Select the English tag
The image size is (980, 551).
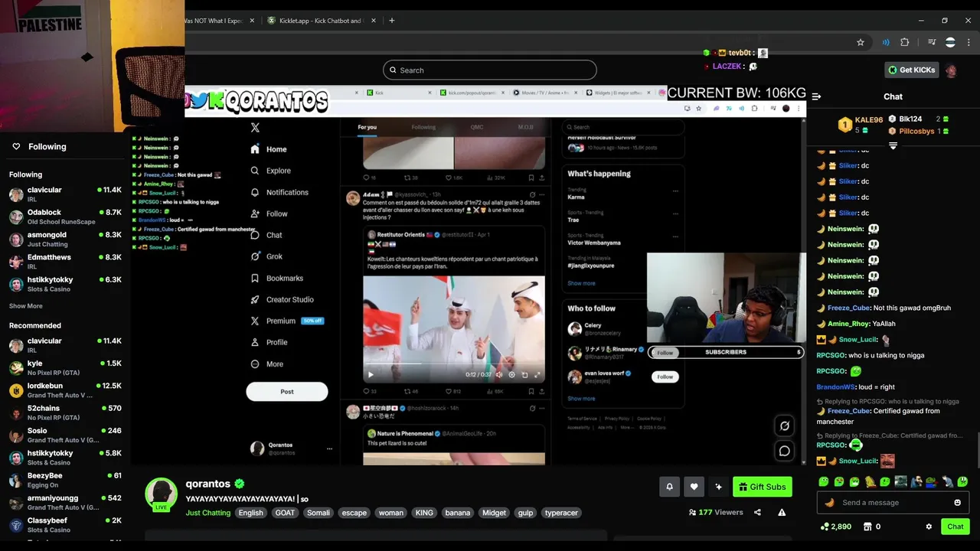coord(250,513)
